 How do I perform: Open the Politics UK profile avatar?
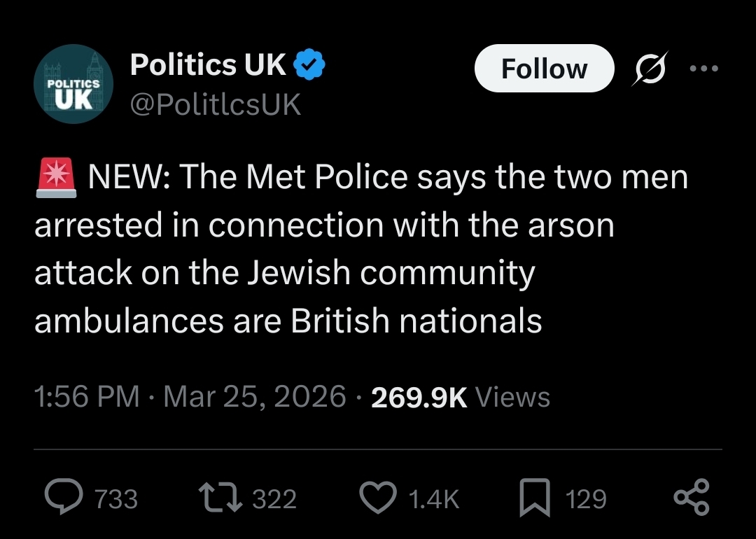point(73,84)
